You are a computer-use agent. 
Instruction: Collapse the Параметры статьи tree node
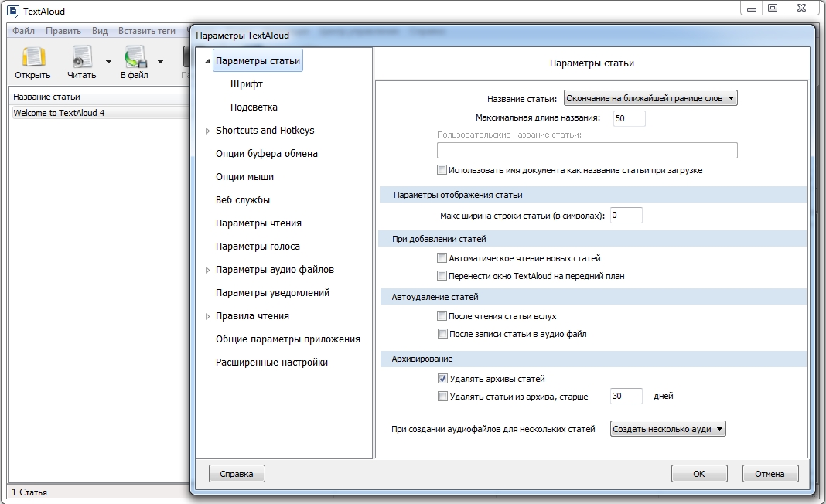pyautogui.click(x=207, y=62)
